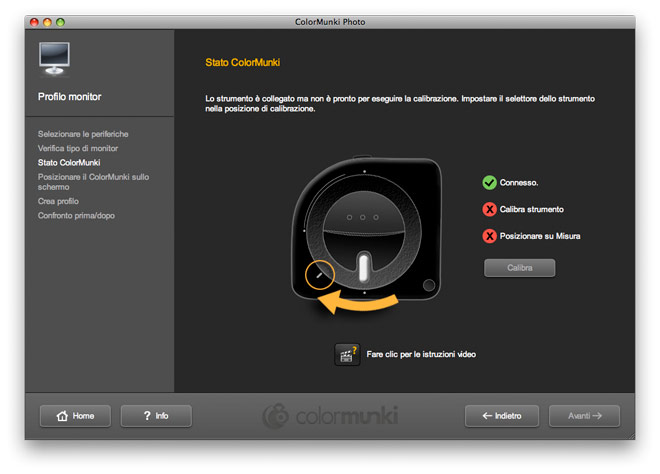The width and height of the screenshot is (660, 474).
Task: Click the orange circled dial position marker
Action: [x=320, y=273]
